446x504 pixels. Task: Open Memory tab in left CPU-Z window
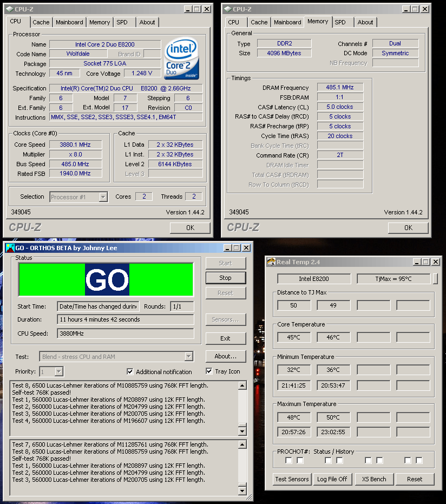pyautogui.click(x=100, y=22)
